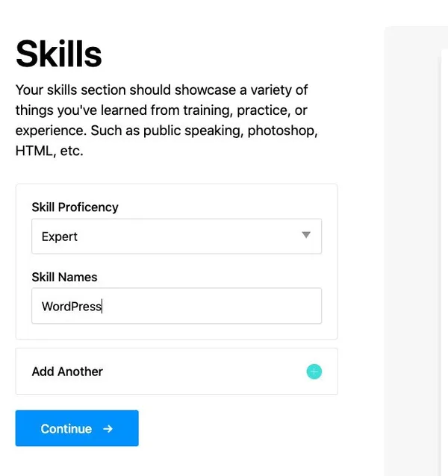Click the teal plus icon
Screen dimensions: 448x476
[314, 372]
